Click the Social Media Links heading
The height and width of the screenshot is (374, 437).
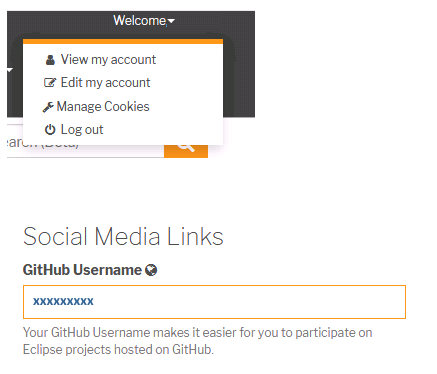123,237
